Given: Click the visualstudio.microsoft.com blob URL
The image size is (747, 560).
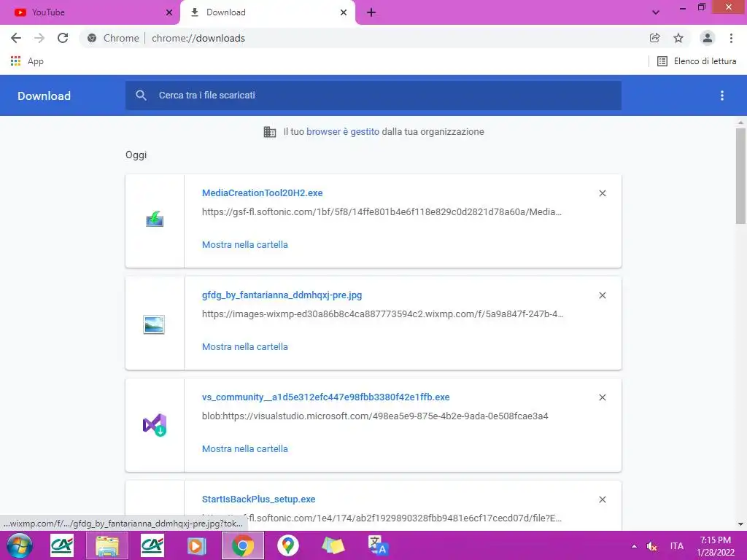Looking at the screenshot, I should point(375,416).
